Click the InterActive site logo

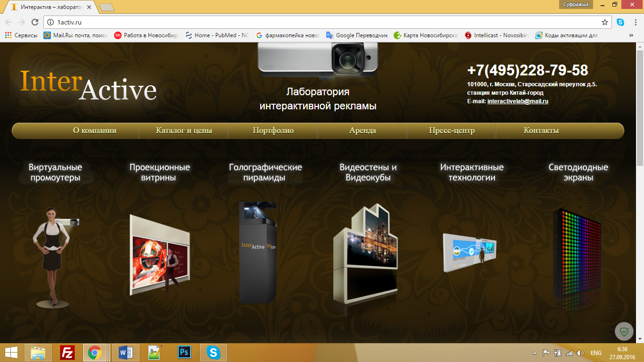point(88,85)
